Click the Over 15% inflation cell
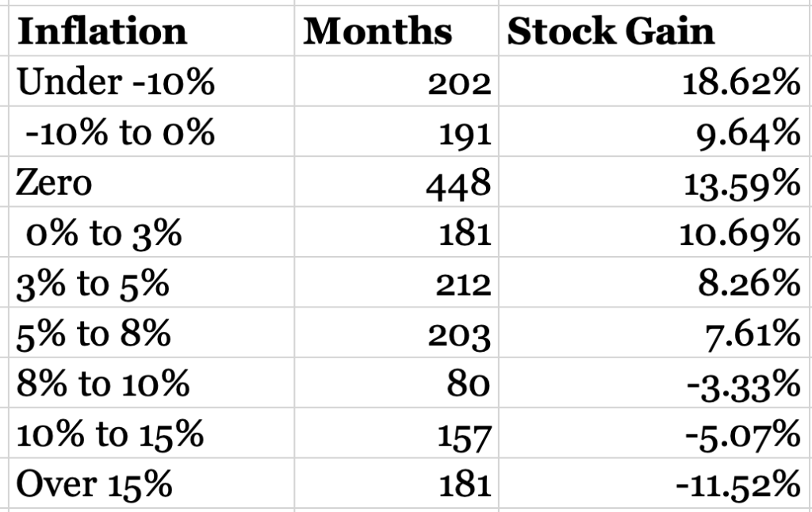Image resolution: width=812 pixels, height=512 pixels. pyautogui.click(x=95, y=484)
